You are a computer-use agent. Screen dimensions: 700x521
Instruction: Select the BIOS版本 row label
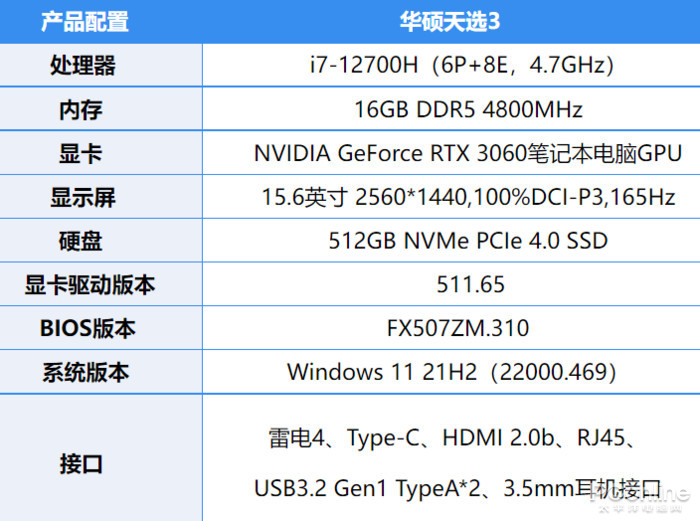pos(88,328)
